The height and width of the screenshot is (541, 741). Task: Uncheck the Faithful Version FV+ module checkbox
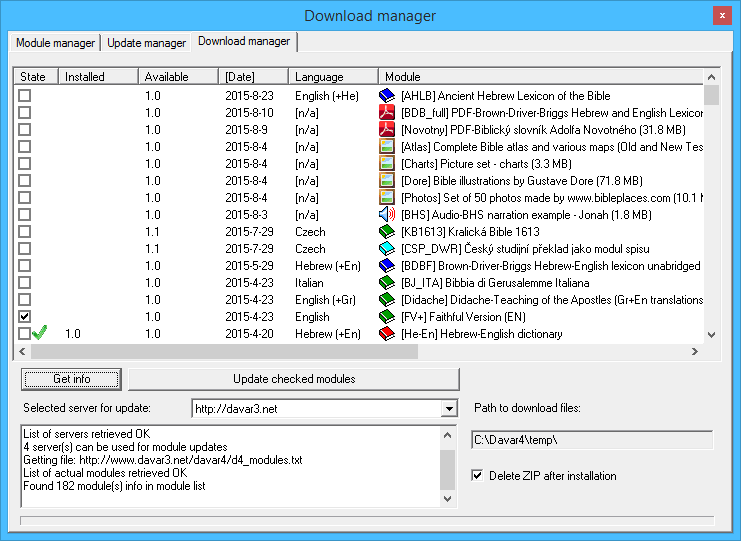coord(25,317)
